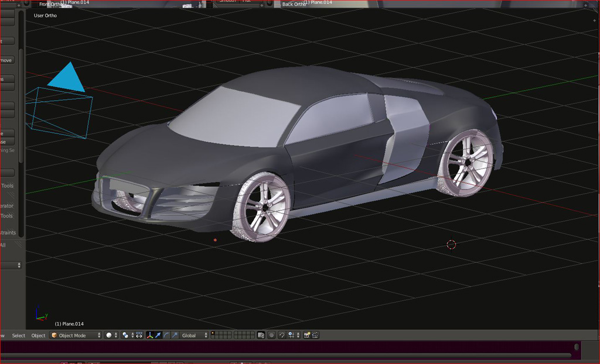Open the Global transform orientation dropdown
The width and height of the screenshot is (600, 364).
click(x=194, y=335)
